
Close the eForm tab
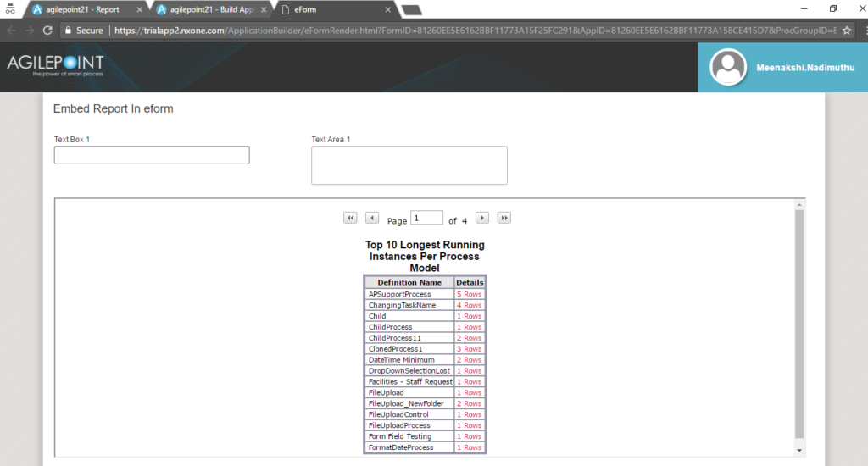tap(387, 9)
